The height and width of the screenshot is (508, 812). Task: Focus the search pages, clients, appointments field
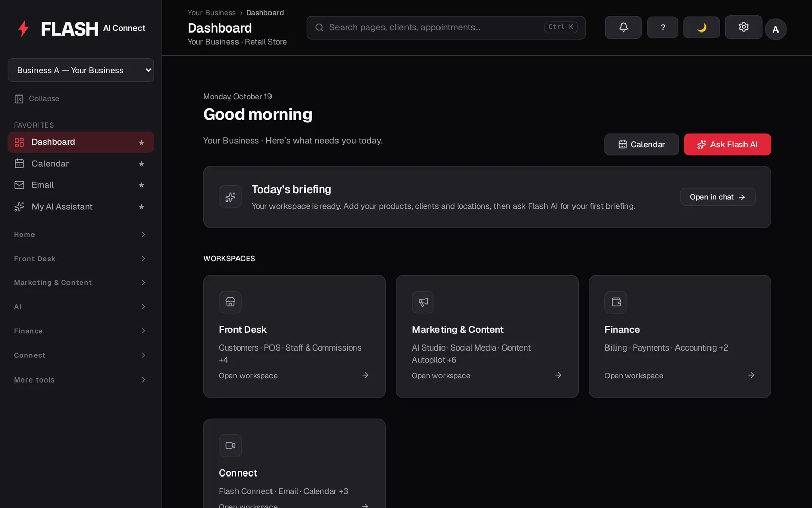click(x=446, y=27)
